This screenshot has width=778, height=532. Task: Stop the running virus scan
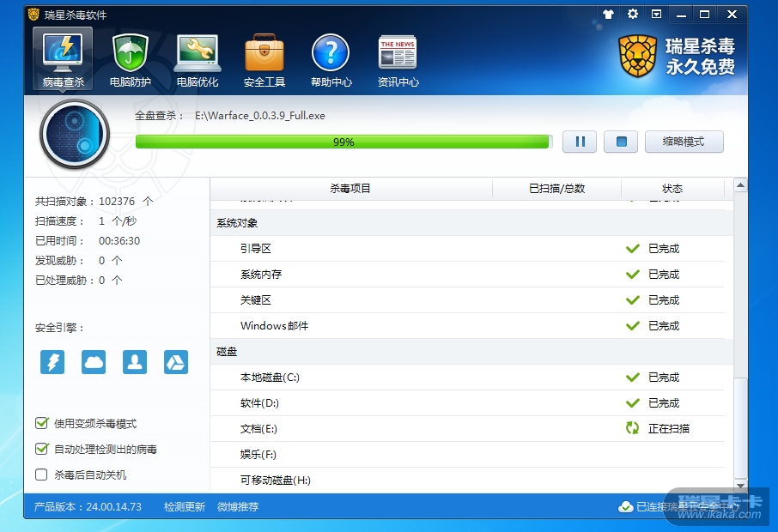[621, 142]
